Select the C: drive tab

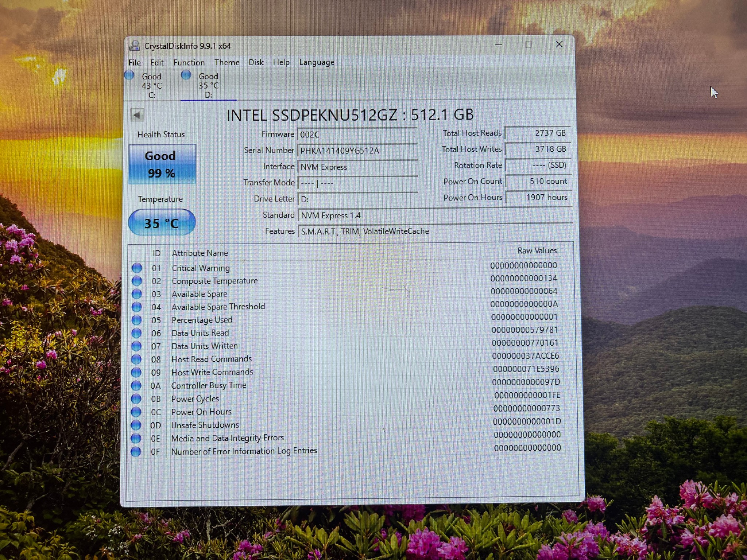point(152,85)
